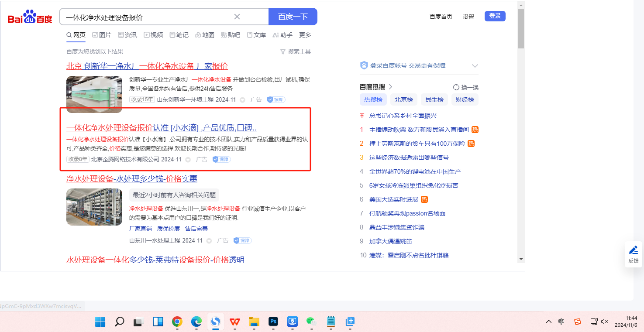Viewport: 644px width, 332px height.
Task: Open Photoshop from the taskbar
Action: 273,322
